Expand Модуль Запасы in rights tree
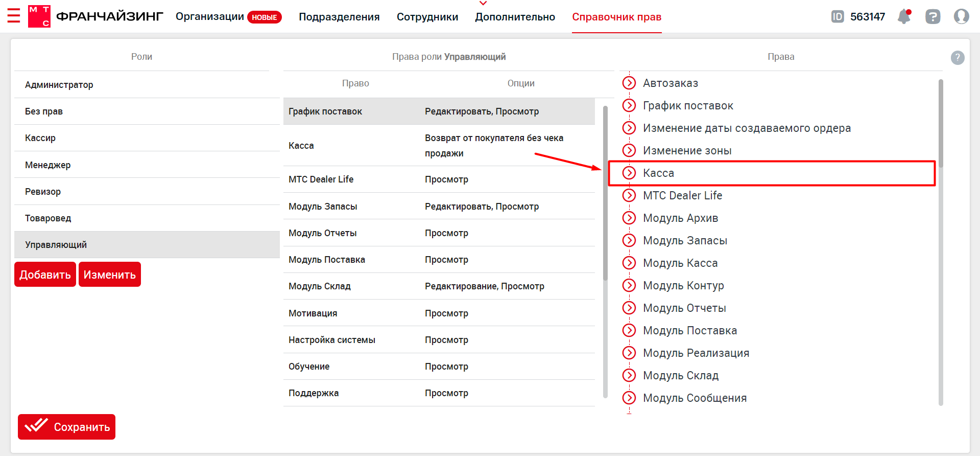 (629, 240)
